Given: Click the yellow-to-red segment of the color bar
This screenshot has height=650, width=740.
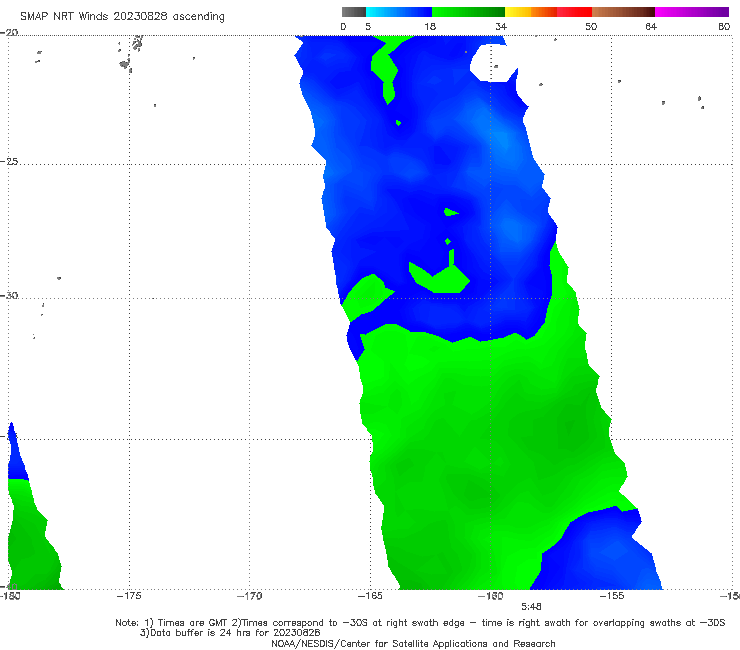Looking at the screenshot, I should click(x=548, y=12).
